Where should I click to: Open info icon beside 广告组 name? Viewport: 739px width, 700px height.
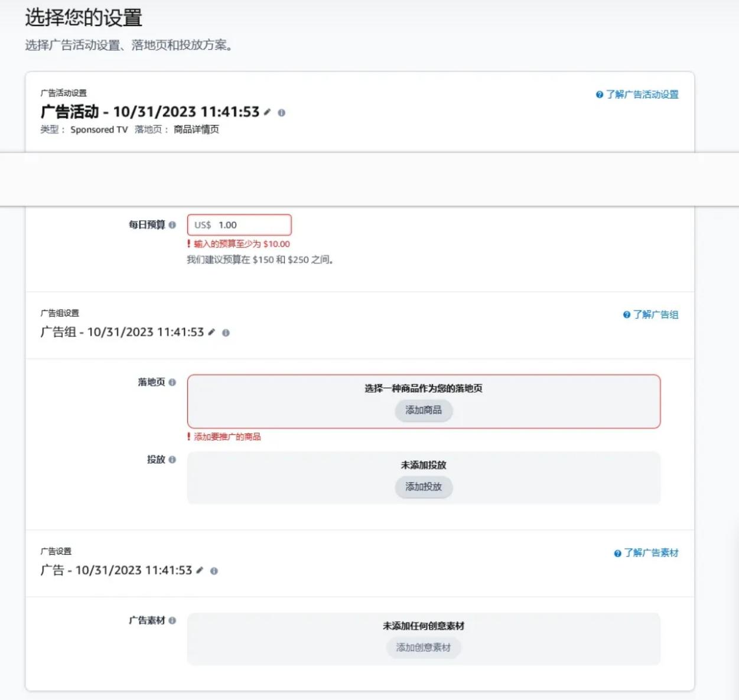coord(226,333)
